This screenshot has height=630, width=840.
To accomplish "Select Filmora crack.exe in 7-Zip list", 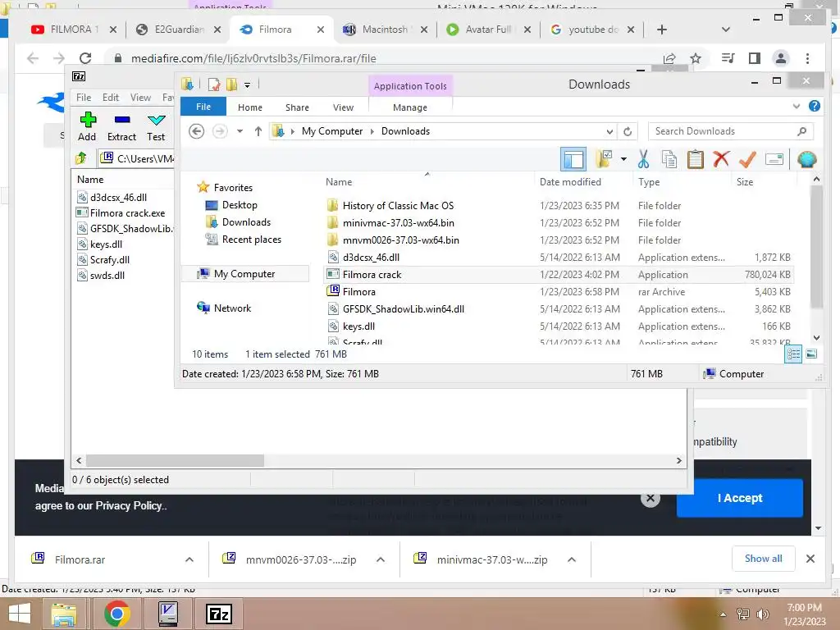I will [121, 212].
